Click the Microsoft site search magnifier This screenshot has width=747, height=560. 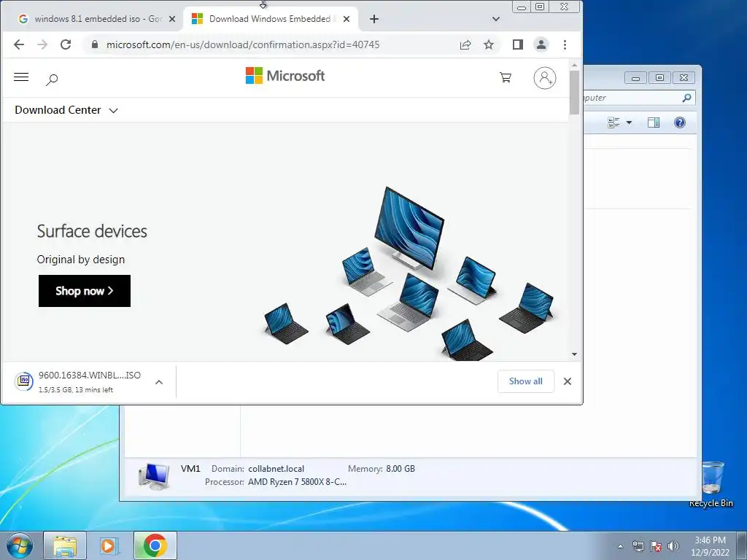point(52,79)
